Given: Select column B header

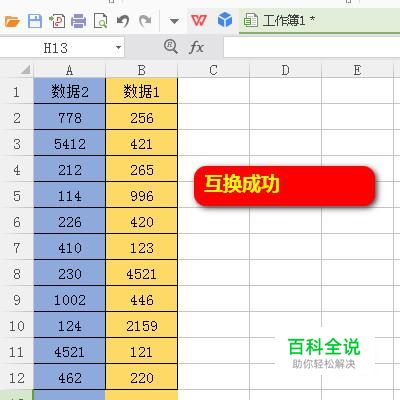Looking at the screenshot, I should click(141, 70).
